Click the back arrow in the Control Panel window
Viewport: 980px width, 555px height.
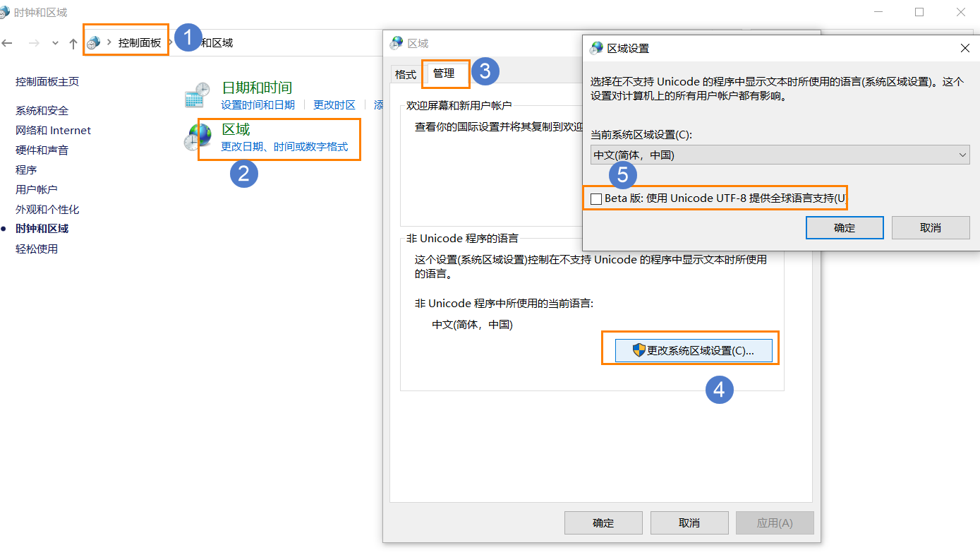[x=7, y=43]
